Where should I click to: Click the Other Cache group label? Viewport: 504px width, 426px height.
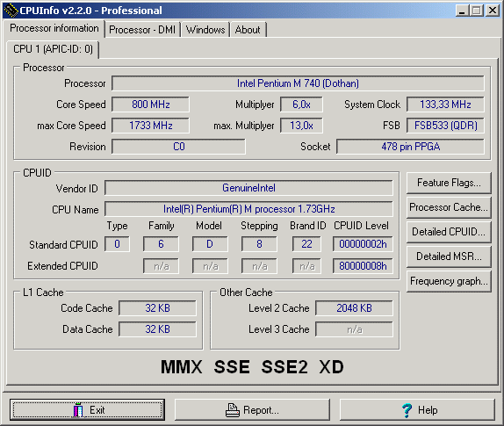246,292
